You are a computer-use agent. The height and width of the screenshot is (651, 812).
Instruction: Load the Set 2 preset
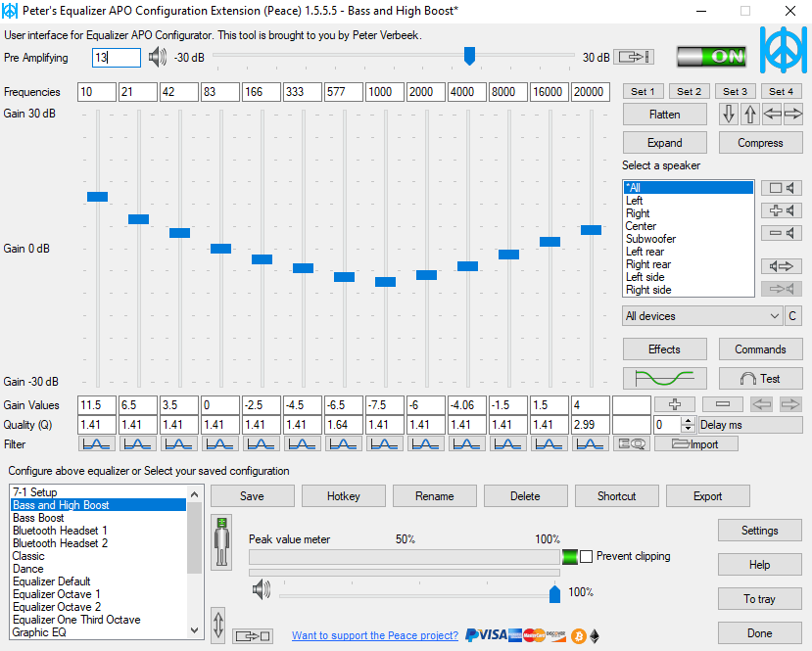point(689,92)
